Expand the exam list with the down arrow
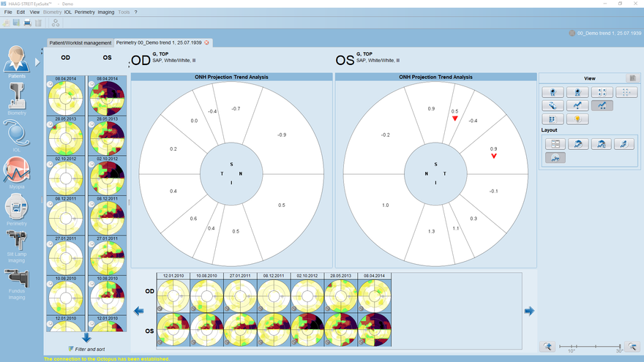Screen dimensions: 644x362 point(86,338)
